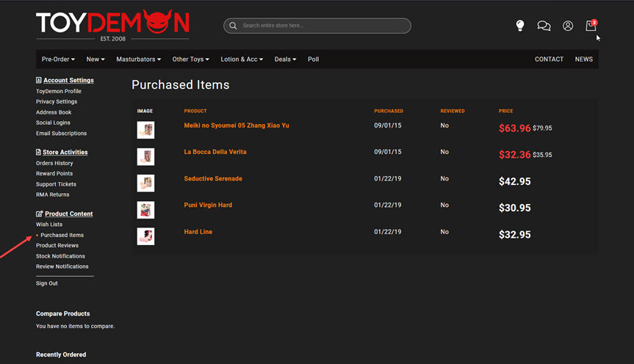Focus the store search field
The image size is (634, 364).
[x=317, y=26]
